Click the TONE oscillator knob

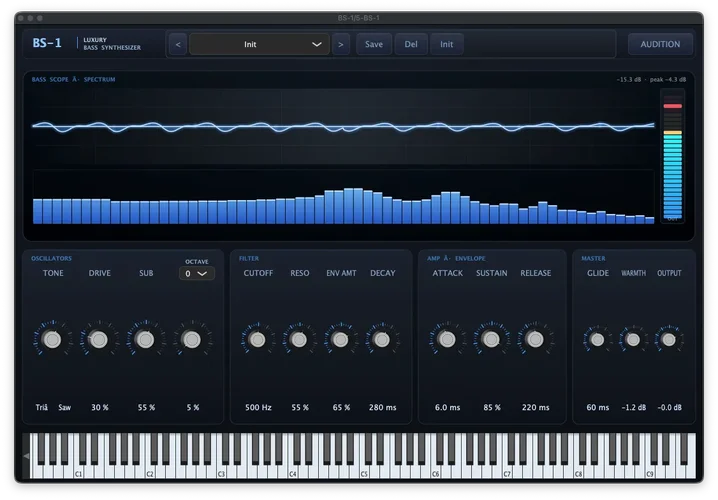pyautogui.click(x=52, y=339)
